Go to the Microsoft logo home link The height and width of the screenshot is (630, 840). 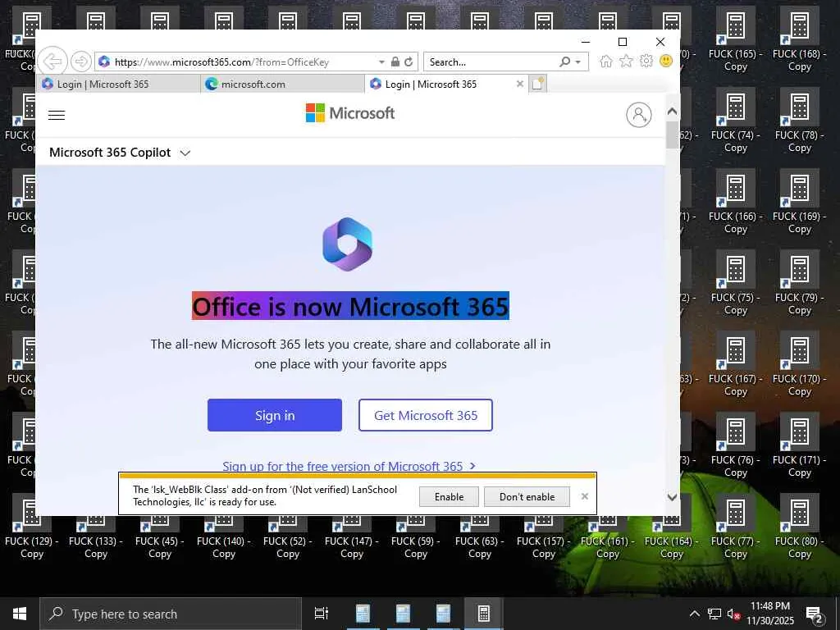349,113
